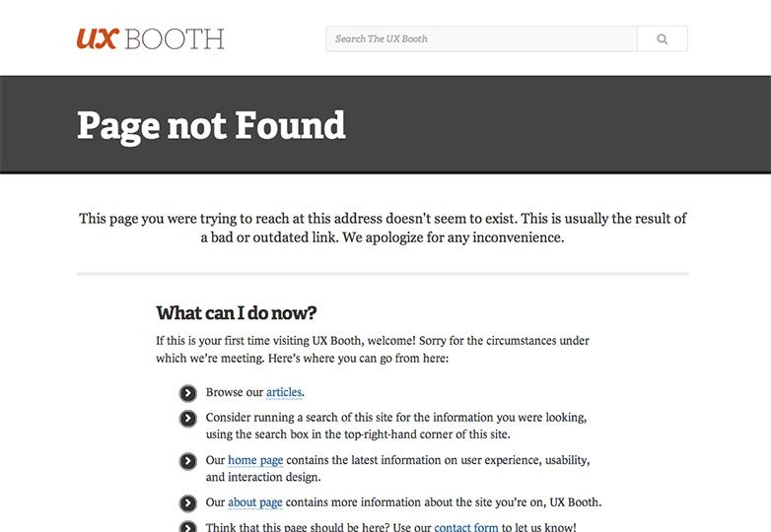Visit the 'about page' link
Image resolution: width=771 pixels, height=532 pixels.
pos(255,501)
